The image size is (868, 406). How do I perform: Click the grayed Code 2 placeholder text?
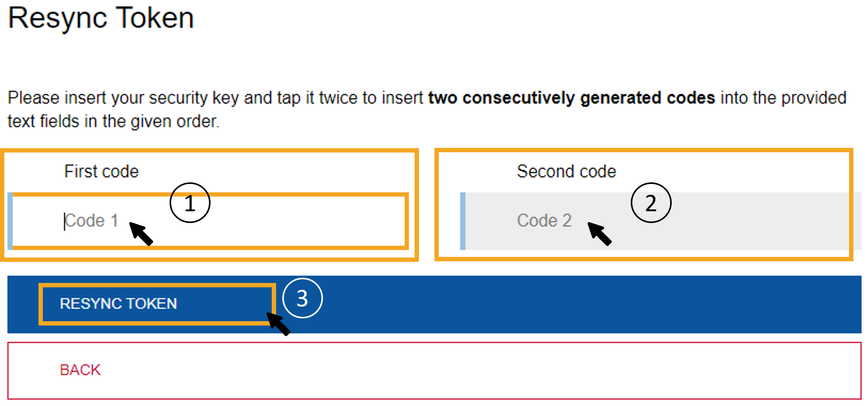pos(544,221)
